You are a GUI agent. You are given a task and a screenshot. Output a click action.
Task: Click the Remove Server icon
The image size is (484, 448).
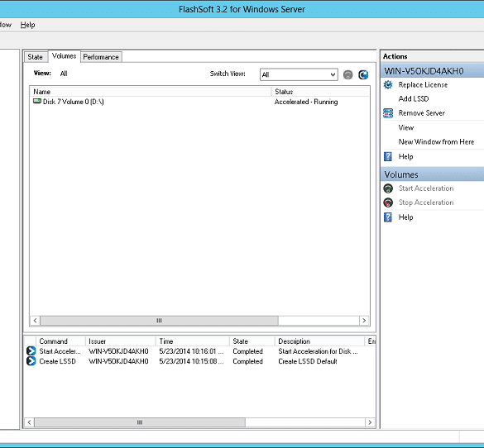[388, 113]
